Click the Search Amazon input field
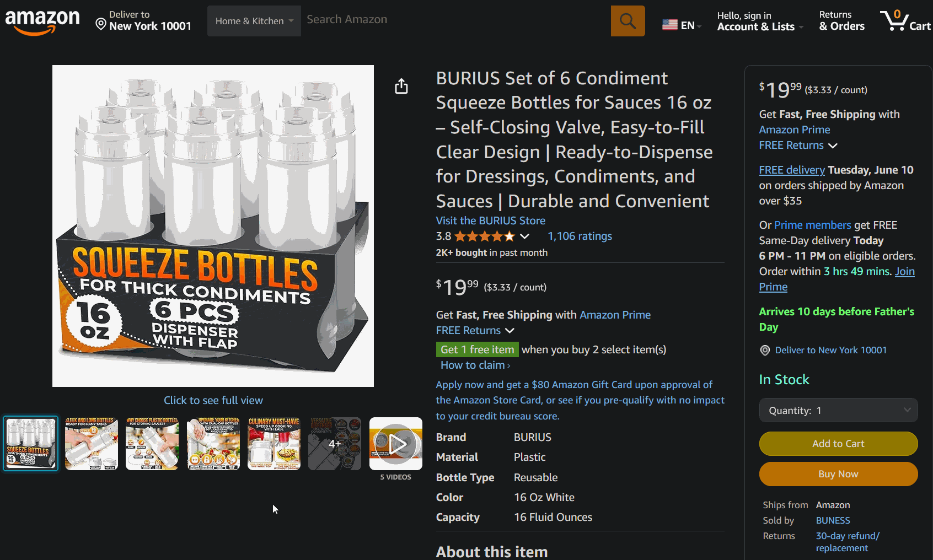 pyautogui.click(x=455, y=21)
